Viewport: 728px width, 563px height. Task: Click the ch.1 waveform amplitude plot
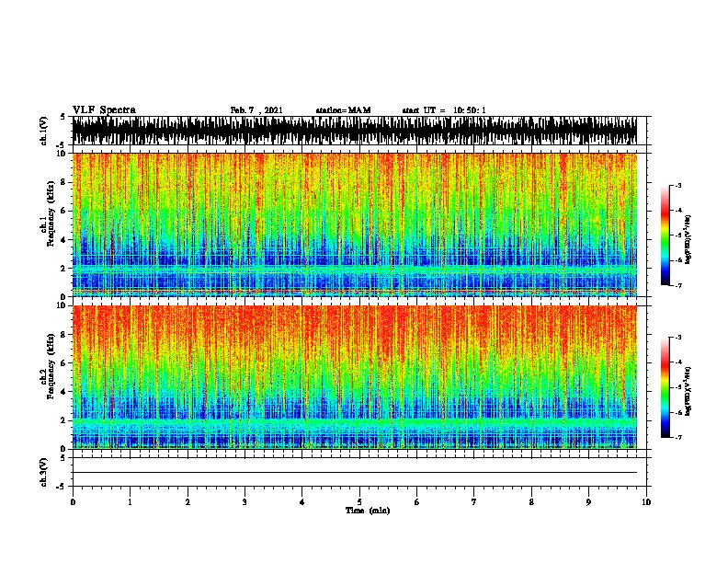pos(354,131)
